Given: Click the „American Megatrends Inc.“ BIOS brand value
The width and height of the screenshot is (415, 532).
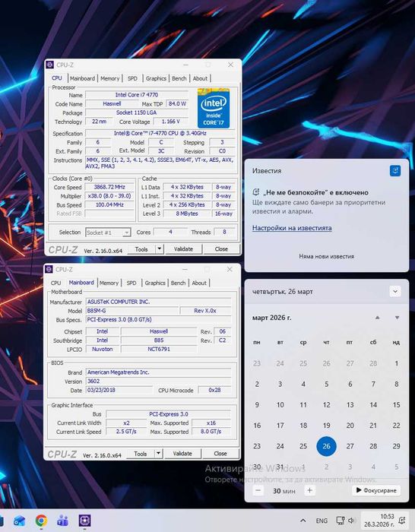Looking at the screenshot, I should [x=158, y=372].
